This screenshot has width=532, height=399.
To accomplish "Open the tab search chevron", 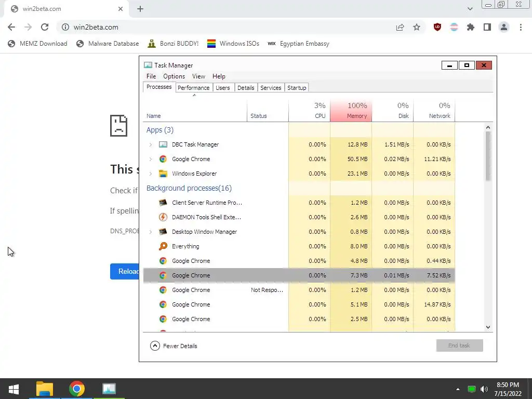I will point(470,9).
